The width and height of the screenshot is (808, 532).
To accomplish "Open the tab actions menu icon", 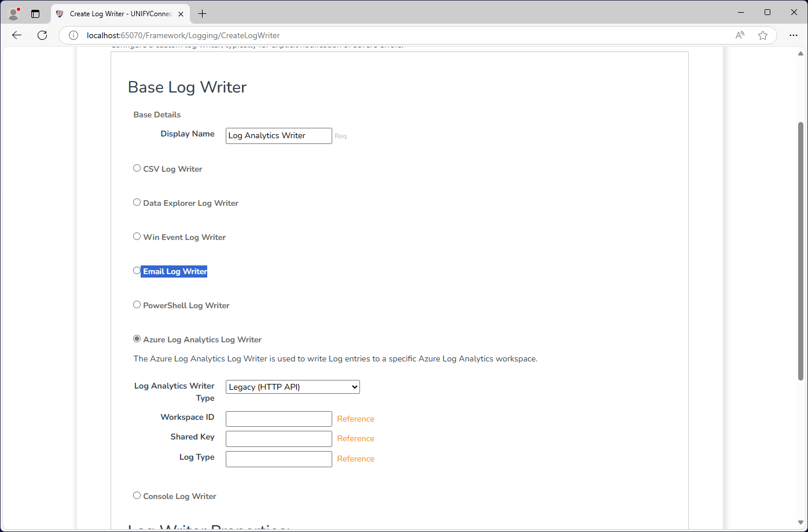I will point(35,13).
